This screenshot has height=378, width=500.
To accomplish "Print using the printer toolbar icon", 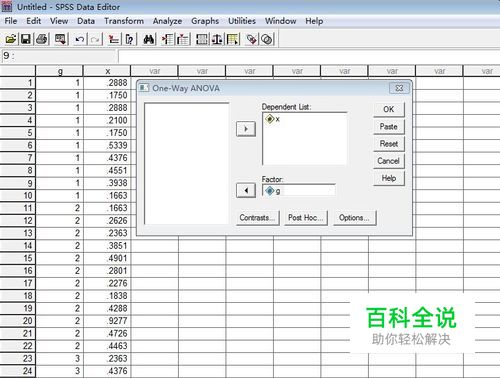I will 42,39.
